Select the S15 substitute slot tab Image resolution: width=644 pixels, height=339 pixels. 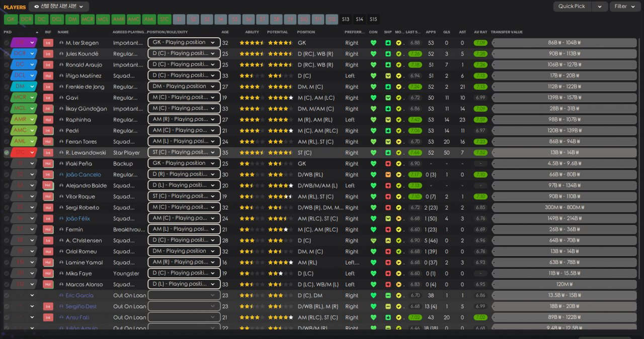tap(373, 20)
